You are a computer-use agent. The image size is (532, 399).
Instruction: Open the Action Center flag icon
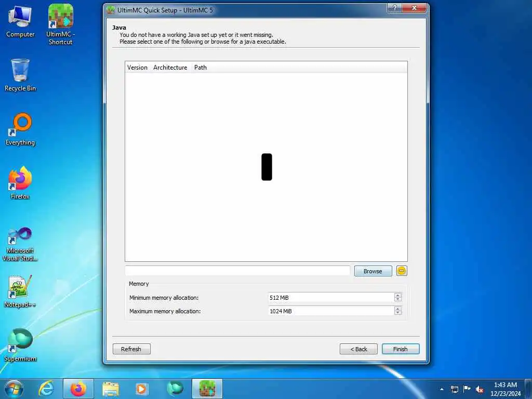[x=467, y=389]
